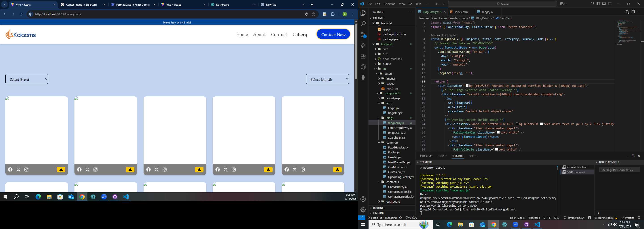The height and width of the screenshot is (229, 644).
Task: Go back in VS Code navigation history
Action: [437, 4]
